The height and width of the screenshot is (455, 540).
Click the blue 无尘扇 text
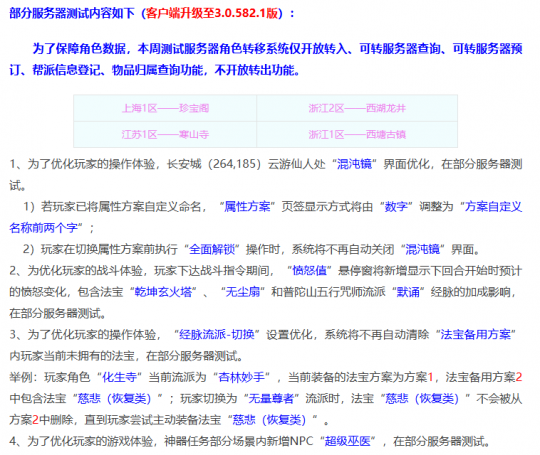pos(242,292)
